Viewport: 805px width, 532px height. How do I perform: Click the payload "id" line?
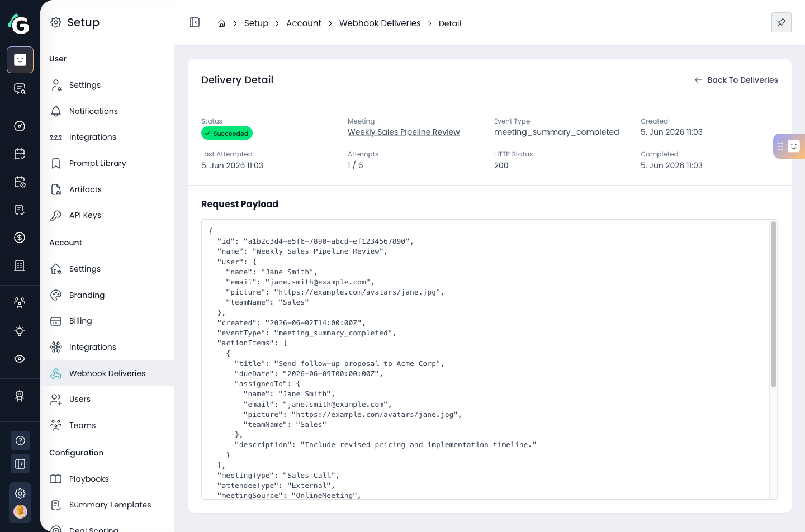click(315, 241)
